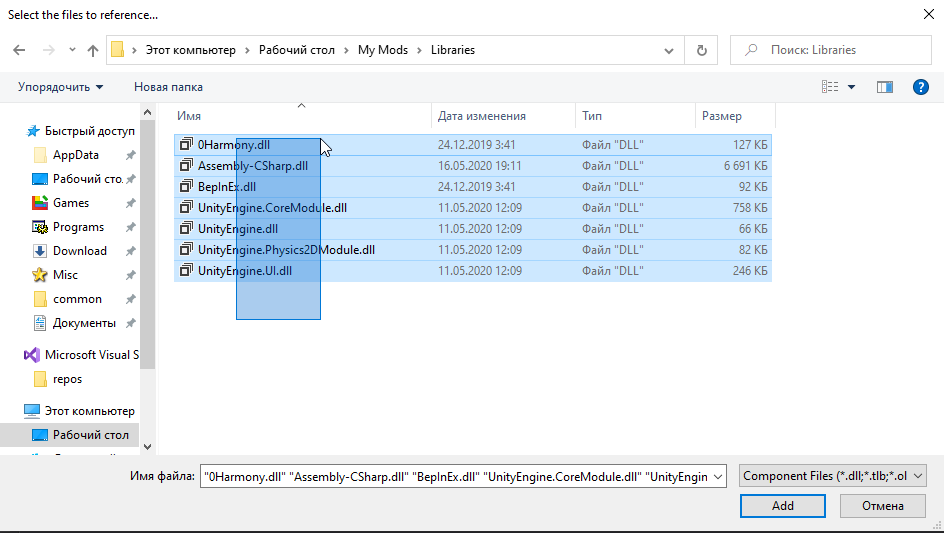This screenshot has width=944, height=533.
Task: Click the pin icon next to common
Action: coord(130,299)
